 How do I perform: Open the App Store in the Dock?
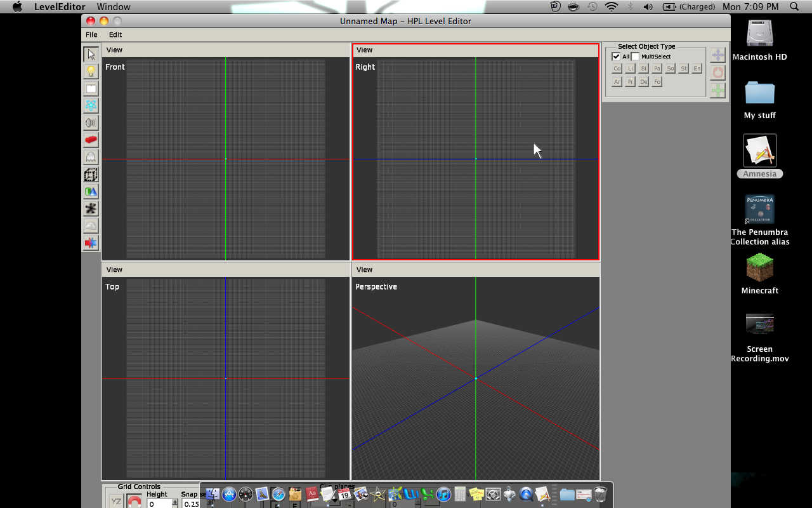229,494
